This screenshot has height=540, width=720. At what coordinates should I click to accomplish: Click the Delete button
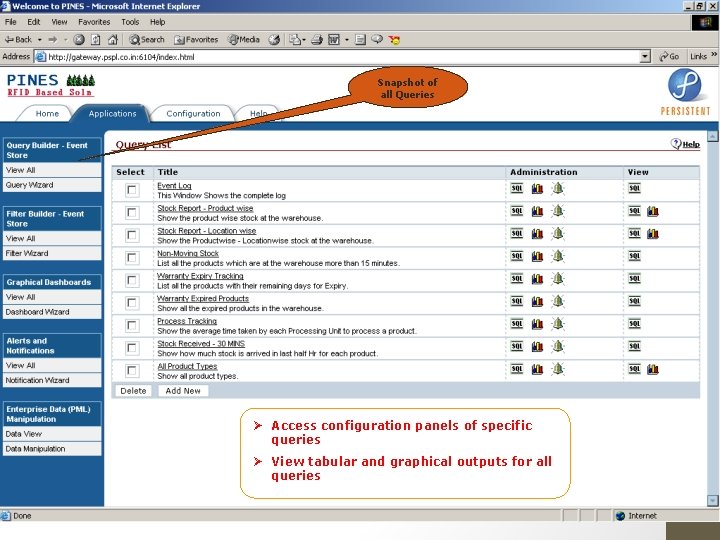(x=133, y=391)
